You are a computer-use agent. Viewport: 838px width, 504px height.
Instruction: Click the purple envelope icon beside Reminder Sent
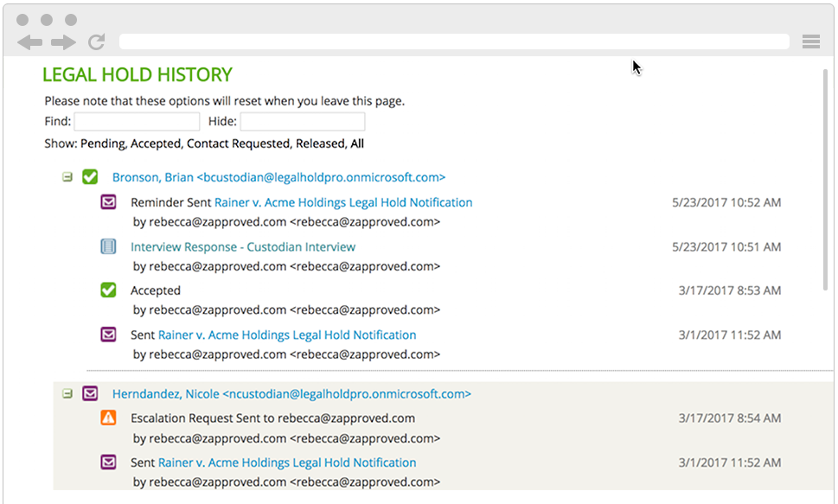[108, 201]
